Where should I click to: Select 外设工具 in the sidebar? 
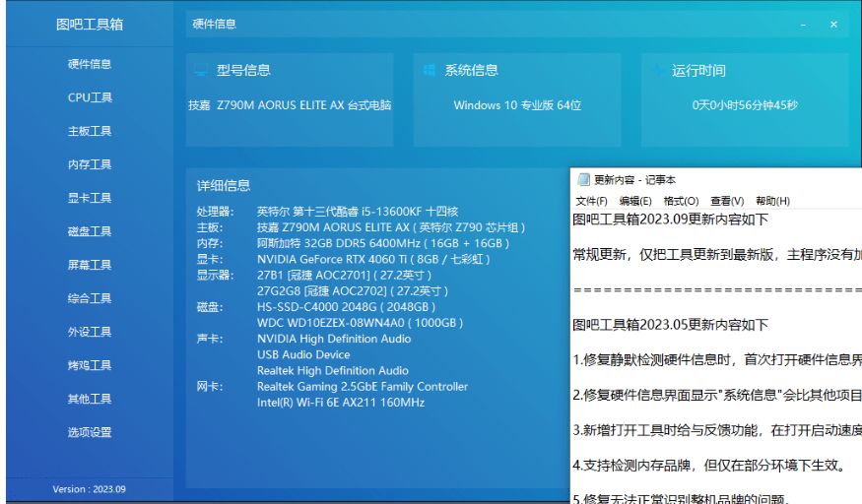coord(90,332)
